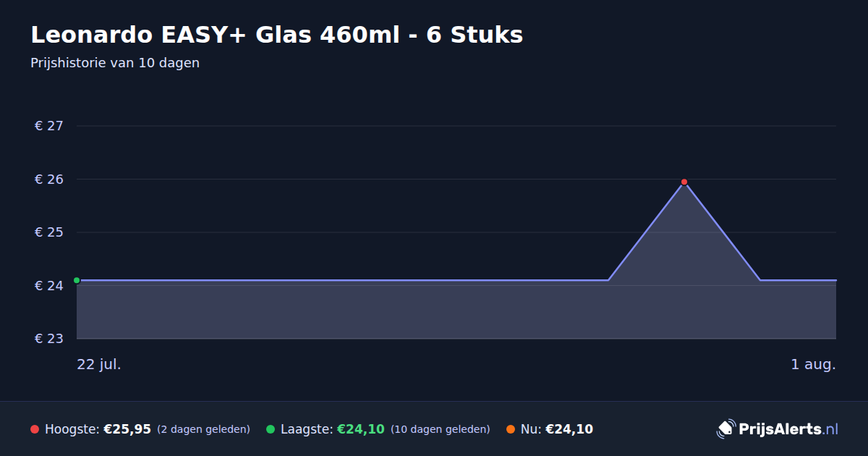Click the highest price value €25,95
Image resolution: width=868 pixels, height=456 pixels.
tap(127, 429)
